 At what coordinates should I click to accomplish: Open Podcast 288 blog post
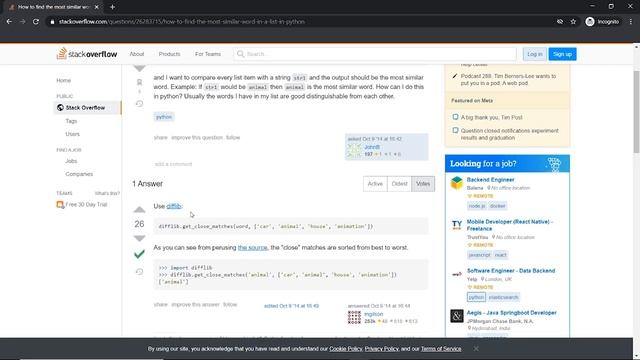click(508, 80)
